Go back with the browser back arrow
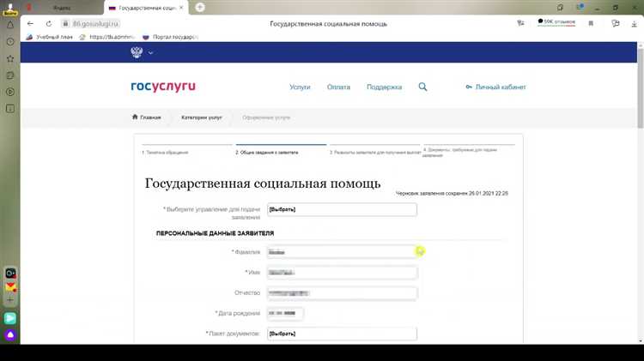 pos(30,24)
